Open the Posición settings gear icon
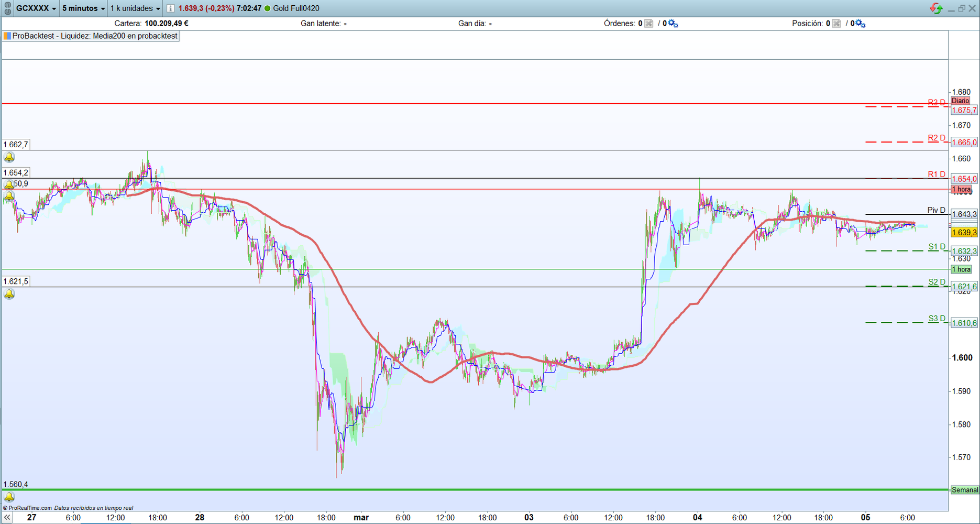 click(860, 24)
